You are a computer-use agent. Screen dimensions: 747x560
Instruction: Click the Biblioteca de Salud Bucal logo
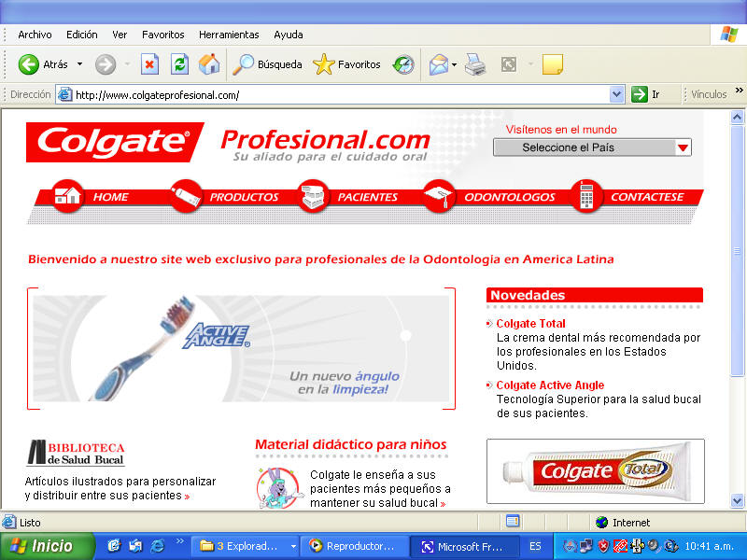click(76, 453)
